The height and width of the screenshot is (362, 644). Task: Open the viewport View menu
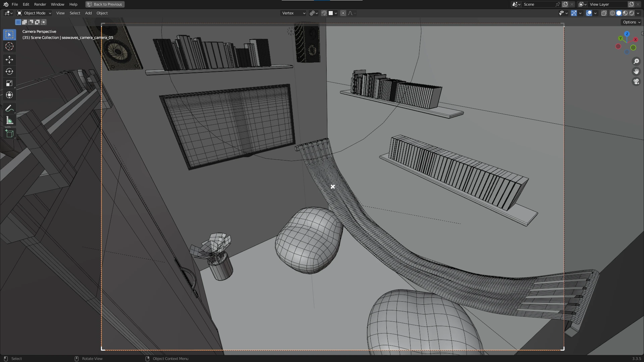click(x=60, y=13)
